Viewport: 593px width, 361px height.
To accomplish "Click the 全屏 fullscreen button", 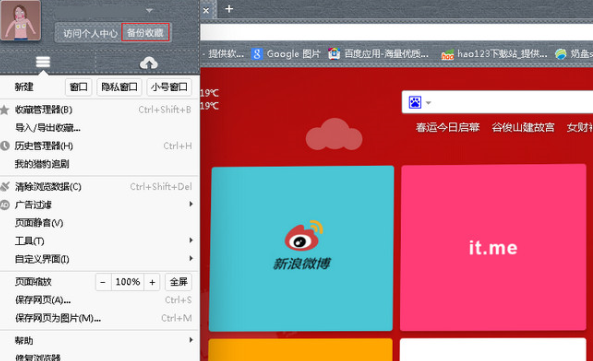I will [179, 282].
